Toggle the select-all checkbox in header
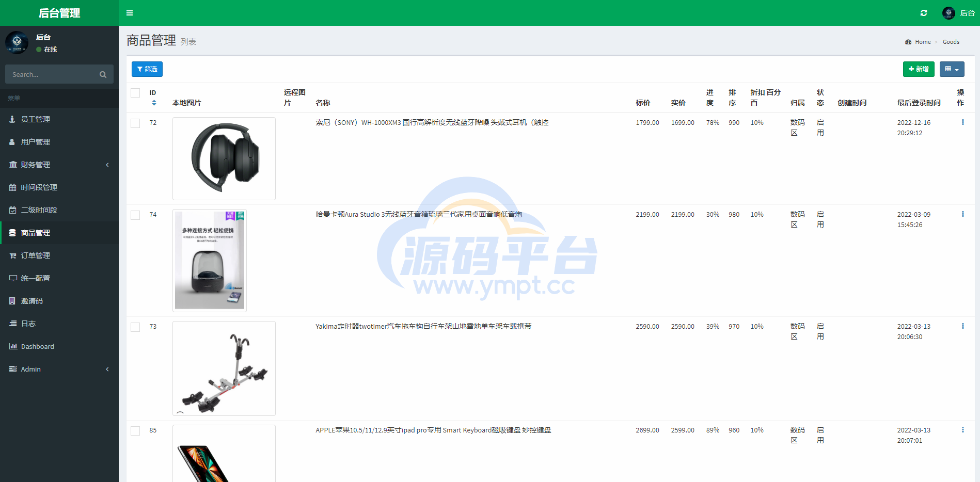This screenshot has width=980, height=482. [x=135, y=93]
